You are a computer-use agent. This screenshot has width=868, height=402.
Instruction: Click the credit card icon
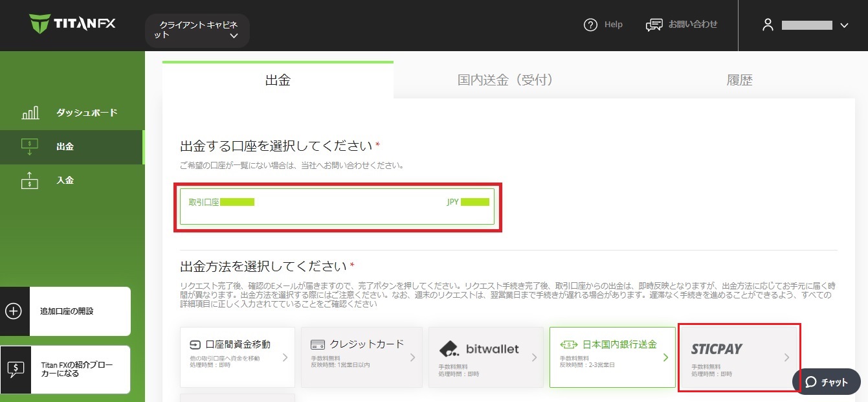317,344
